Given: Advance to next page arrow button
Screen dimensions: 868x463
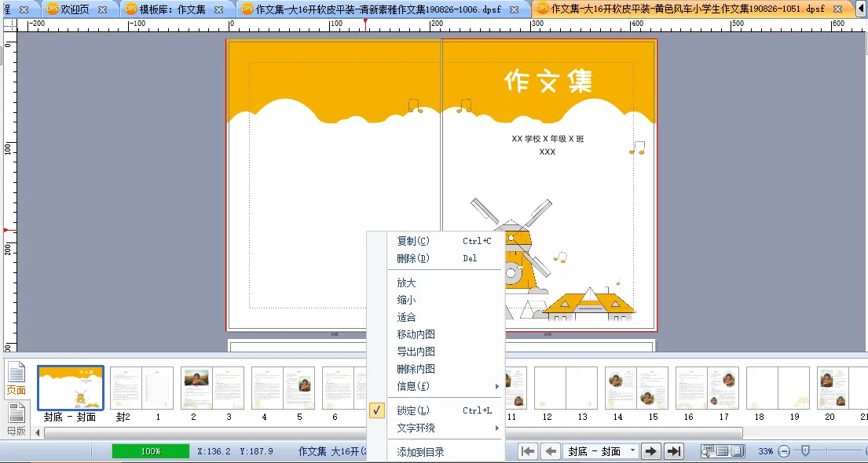Looking at the screenshot, I should click(650, 451).
